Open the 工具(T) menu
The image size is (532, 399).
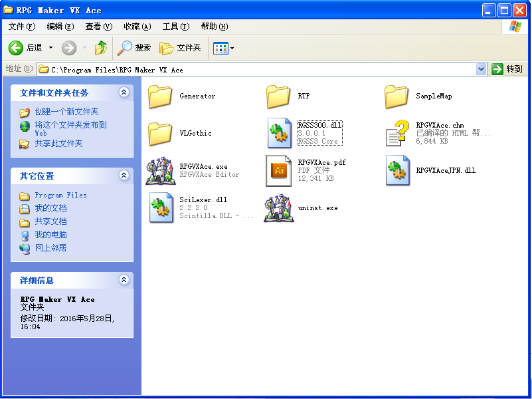click(x=176, y=27)
